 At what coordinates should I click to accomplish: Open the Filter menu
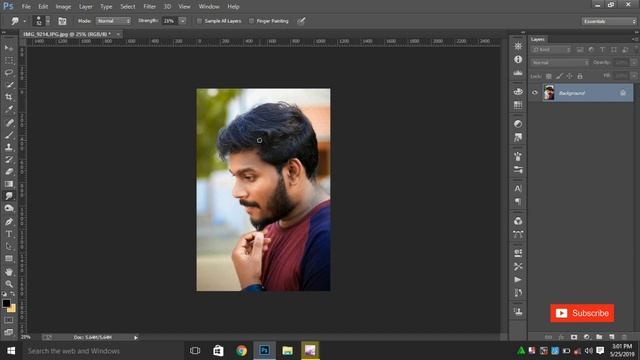pyautogui.click(x=149, y=7)
